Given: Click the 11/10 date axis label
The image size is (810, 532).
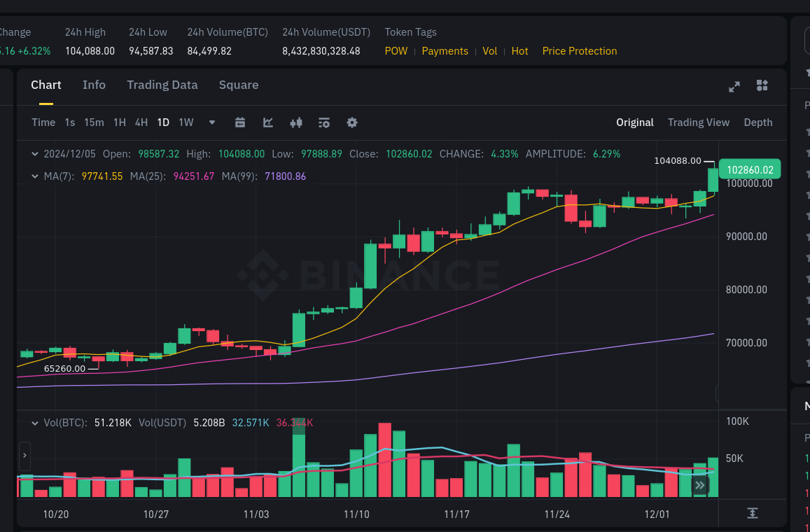Looking at the screenshot, I should pos(356,514).
